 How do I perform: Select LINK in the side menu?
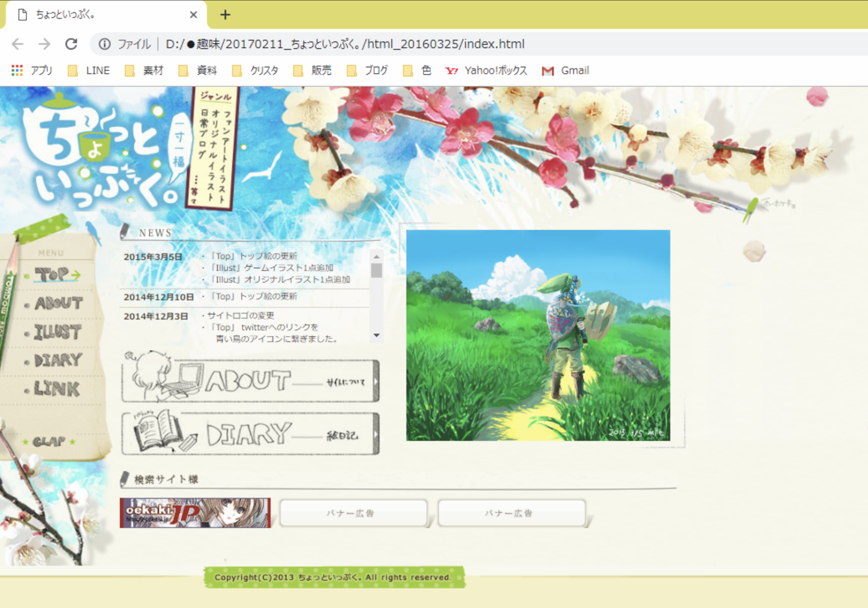pyautogui.click(x=56, y=389)
